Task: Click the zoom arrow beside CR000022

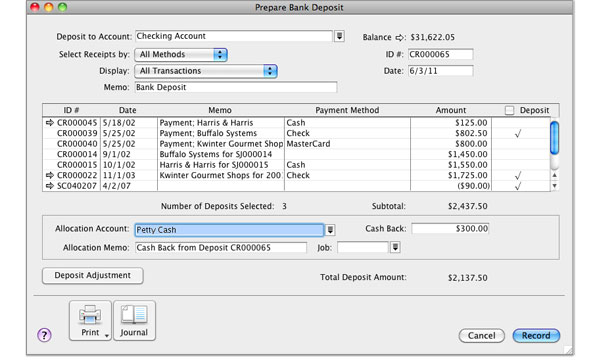Action: (x=50, y=175)
